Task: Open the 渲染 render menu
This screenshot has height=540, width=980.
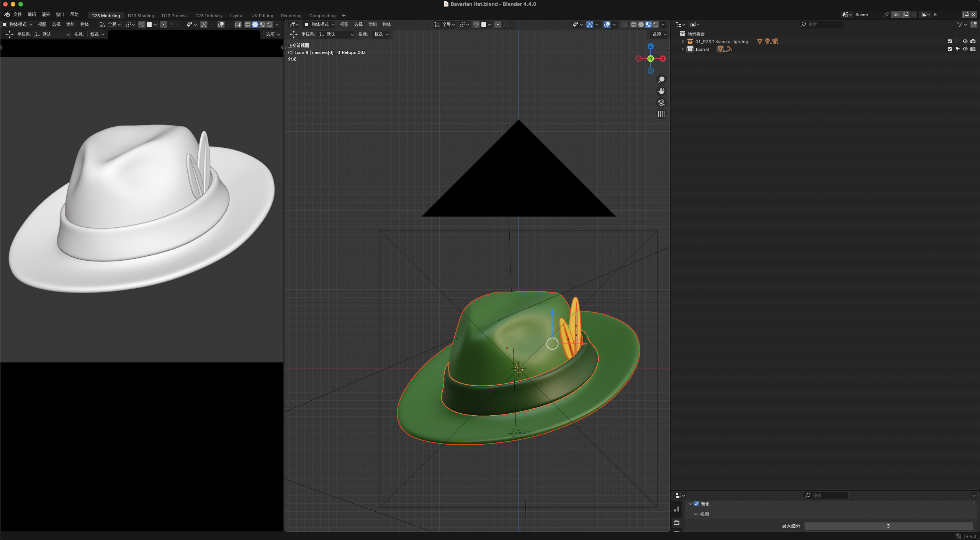Action: click(x=46, y=15)
